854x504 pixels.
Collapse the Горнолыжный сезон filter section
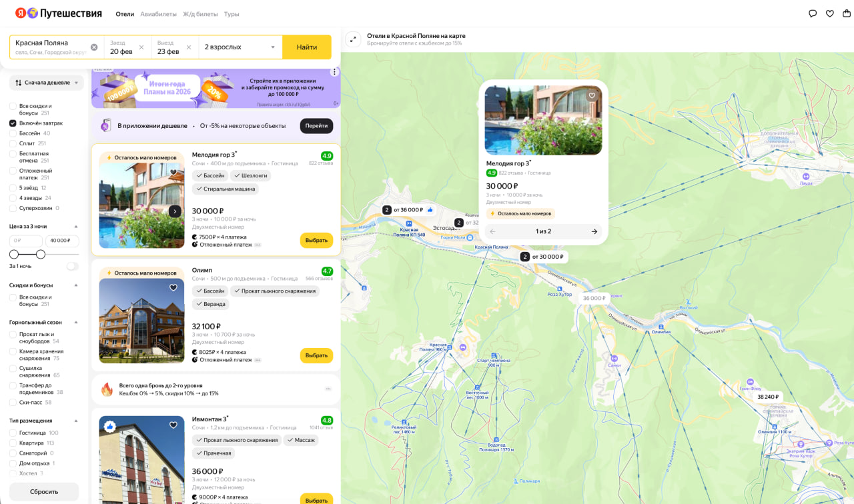75,322
